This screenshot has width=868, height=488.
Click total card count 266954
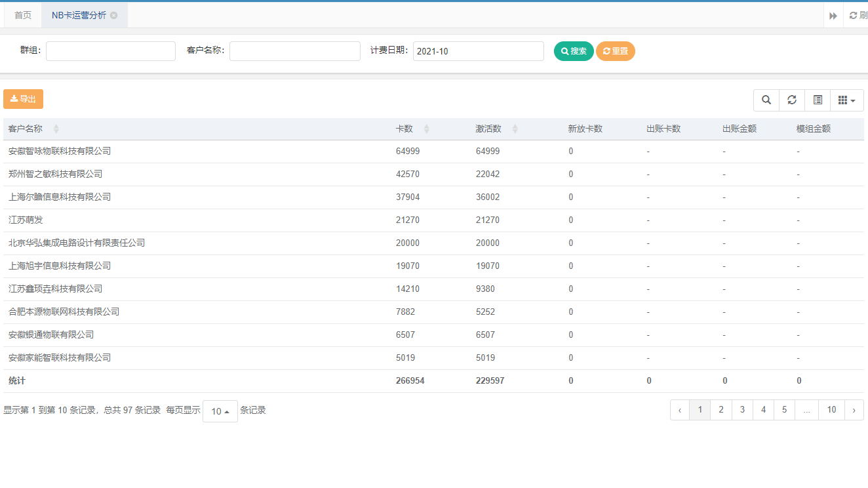pyautogui.click(x=410, y=381)
